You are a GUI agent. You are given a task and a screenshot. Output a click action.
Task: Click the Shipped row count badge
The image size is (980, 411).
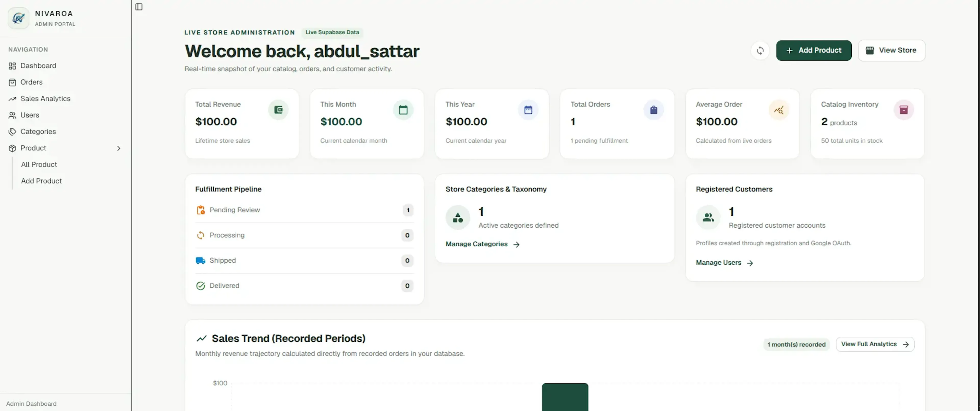pos(407,261)
